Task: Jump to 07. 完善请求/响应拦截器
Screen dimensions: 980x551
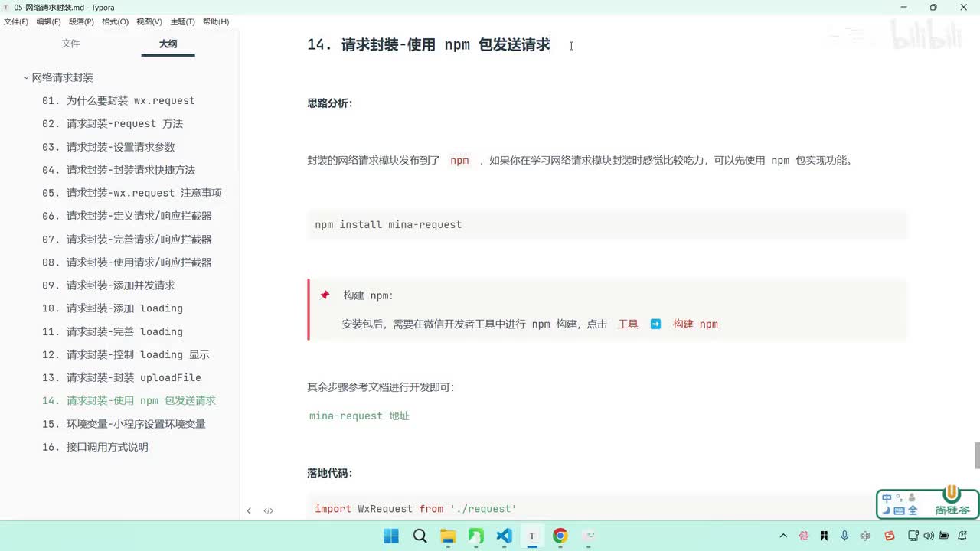Action: tap(127, 240)
